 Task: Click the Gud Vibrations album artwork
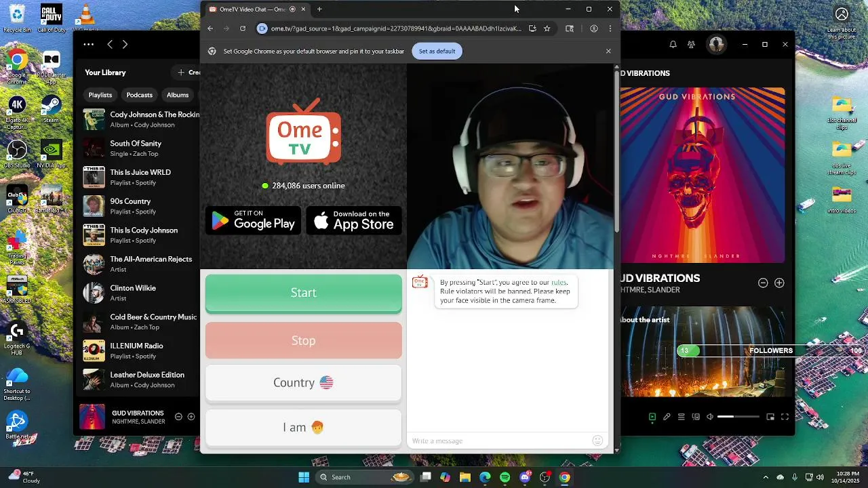703,175
